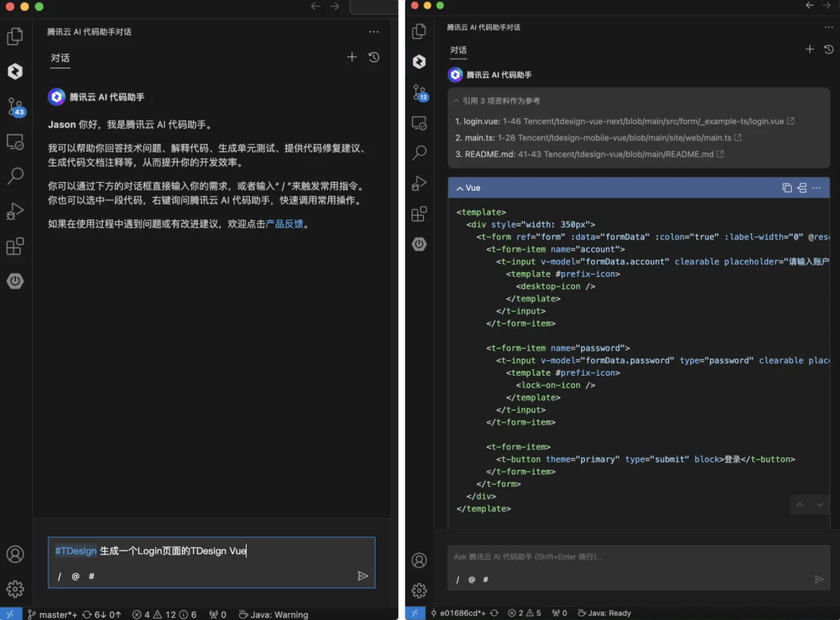
Task: Open Explorer in left window activity bar
Action: [x=15, y=36]
